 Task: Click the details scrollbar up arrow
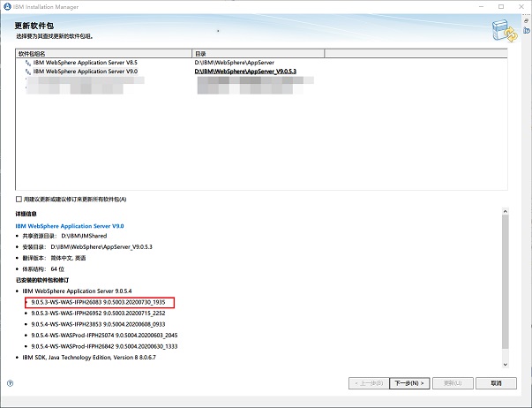(x=505, y=212)
